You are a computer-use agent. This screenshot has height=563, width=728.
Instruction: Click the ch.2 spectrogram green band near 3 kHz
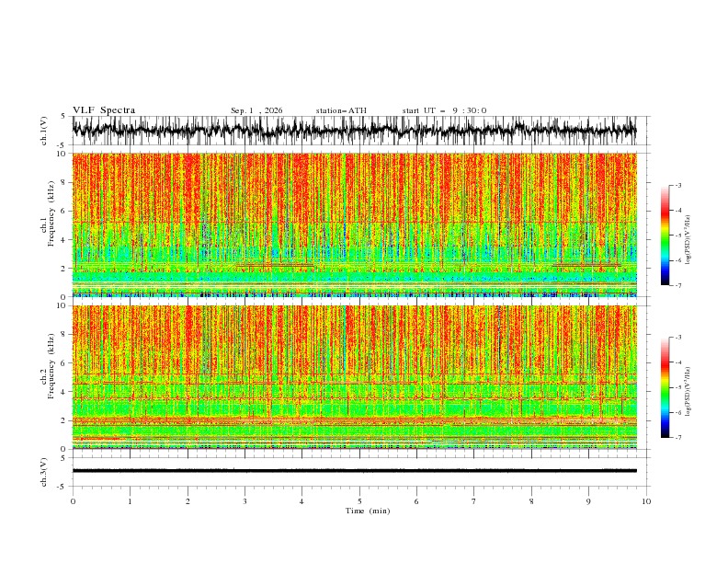pyautogui.click(x=354, y=407)
